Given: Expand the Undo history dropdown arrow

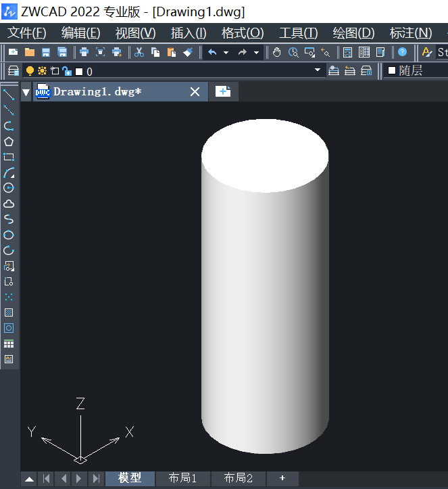Looking at the screenshot, I should click(226, 52).
